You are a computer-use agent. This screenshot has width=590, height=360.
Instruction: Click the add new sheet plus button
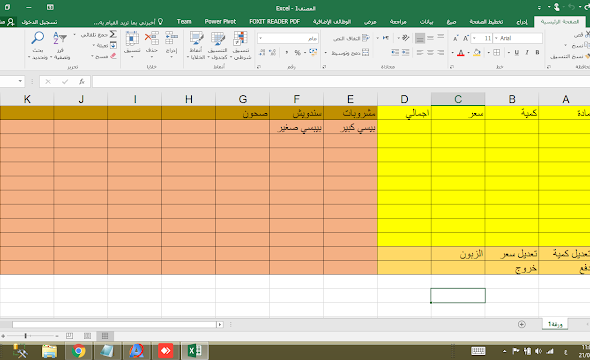point(522,324)
